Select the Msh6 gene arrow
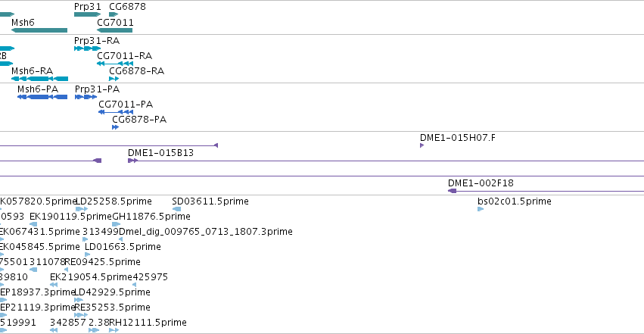The image size is (644, 334). tap(39, 30)
